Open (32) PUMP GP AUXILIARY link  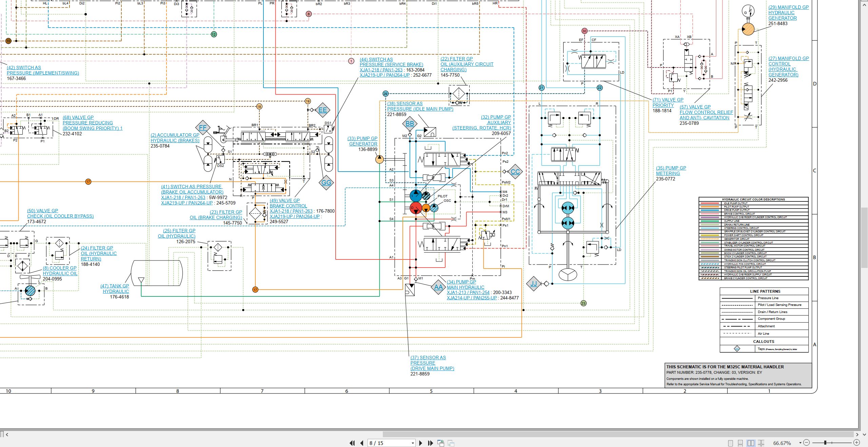481,122
